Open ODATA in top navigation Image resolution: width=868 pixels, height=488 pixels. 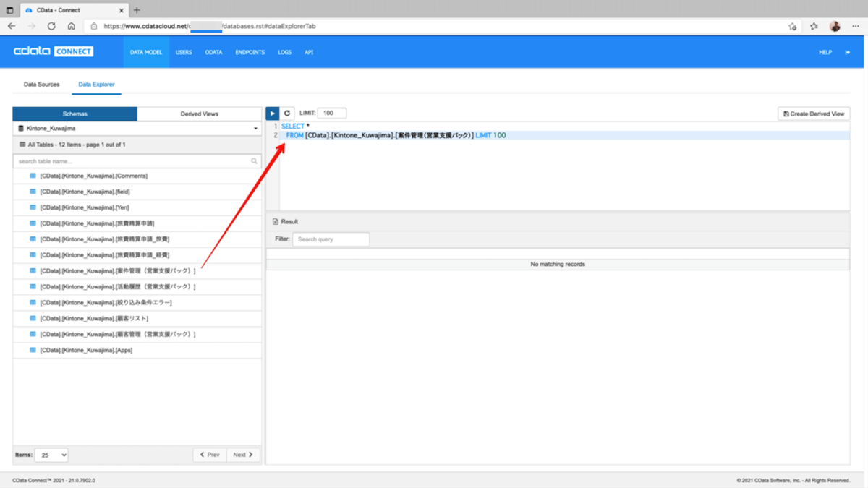click(x=213, y=52)
